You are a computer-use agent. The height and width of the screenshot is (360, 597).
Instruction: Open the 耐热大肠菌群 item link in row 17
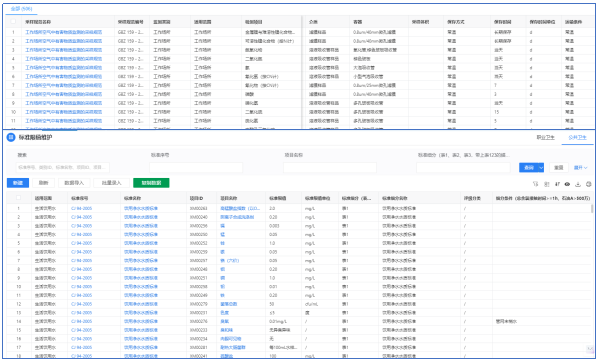[233, 347]
